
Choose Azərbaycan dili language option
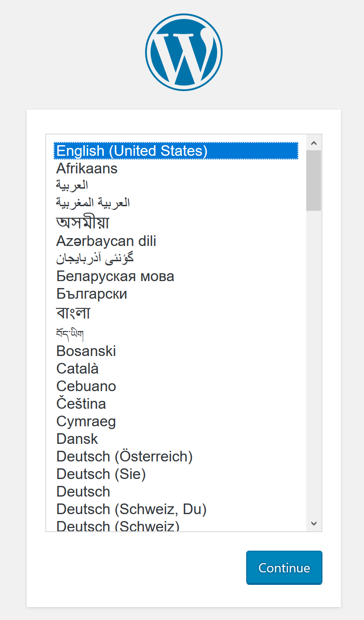pos(176,241)
